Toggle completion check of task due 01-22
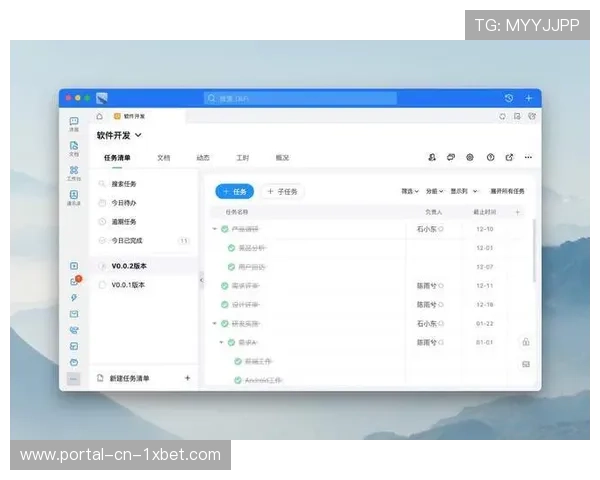The width and height of the screenshot is (600, 480). pos(225,323)
